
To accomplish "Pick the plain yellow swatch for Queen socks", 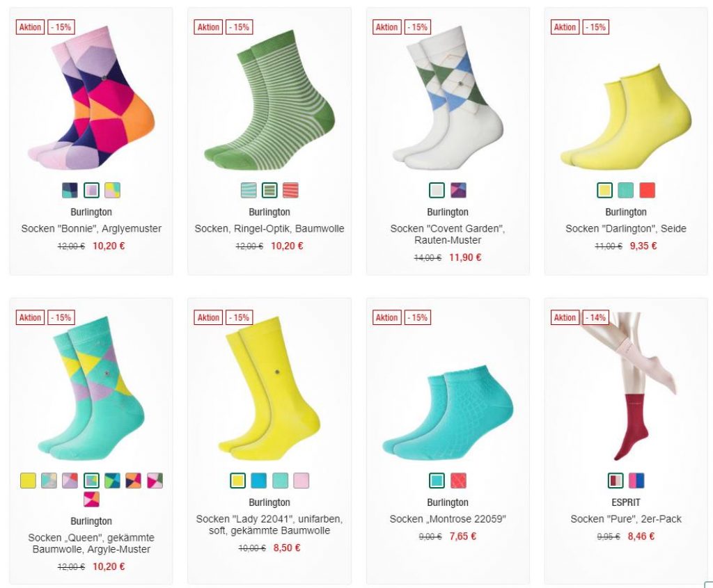I will coord(28,480).
